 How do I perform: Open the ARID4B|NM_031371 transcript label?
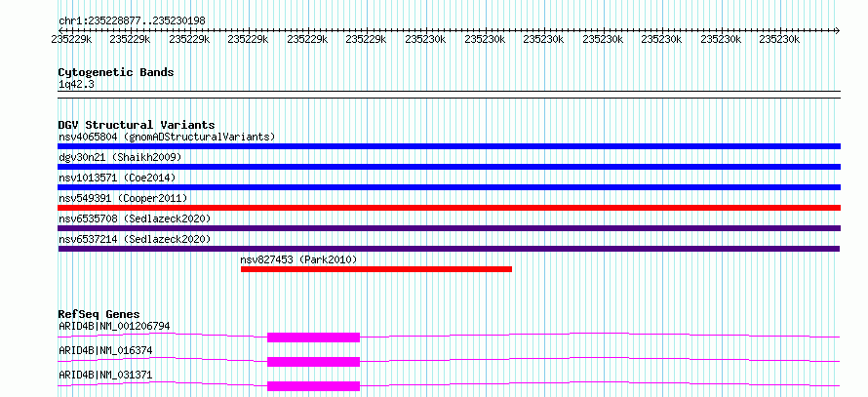click(105, 375)
